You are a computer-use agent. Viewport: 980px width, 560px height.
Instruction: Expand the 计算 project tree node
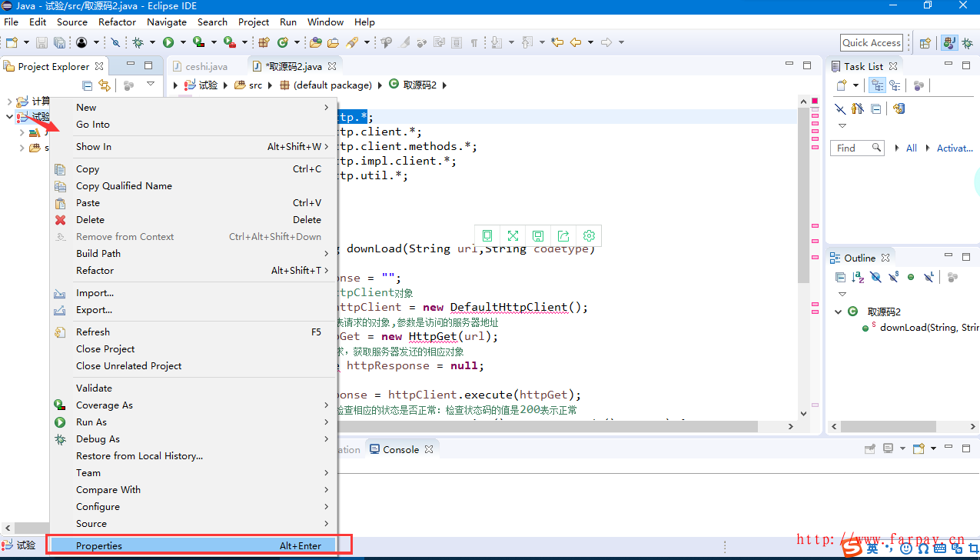tap(10, 102)
